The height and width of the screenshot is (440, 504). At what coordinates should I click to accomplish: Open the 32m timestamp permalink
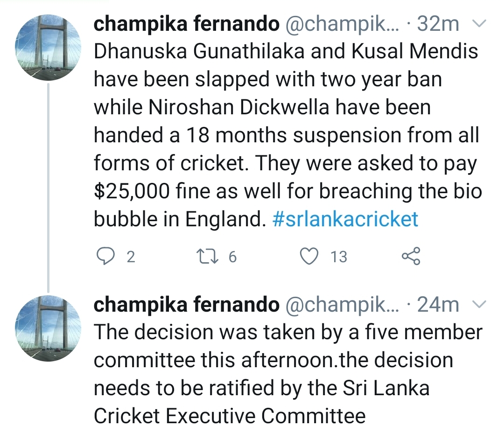pyautogui.click(x=438, y=24)
